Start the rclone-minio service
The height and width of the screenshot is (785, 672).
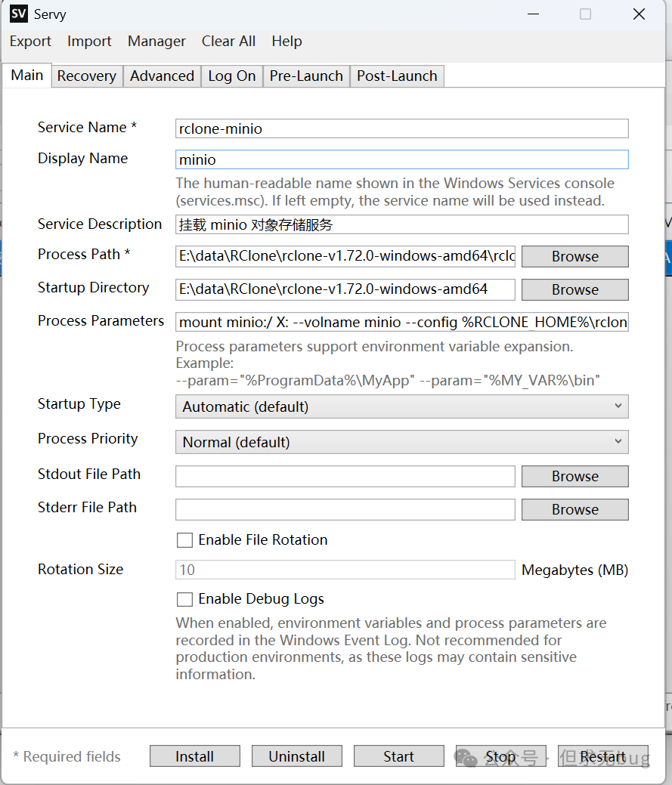(x=398, y=756)
